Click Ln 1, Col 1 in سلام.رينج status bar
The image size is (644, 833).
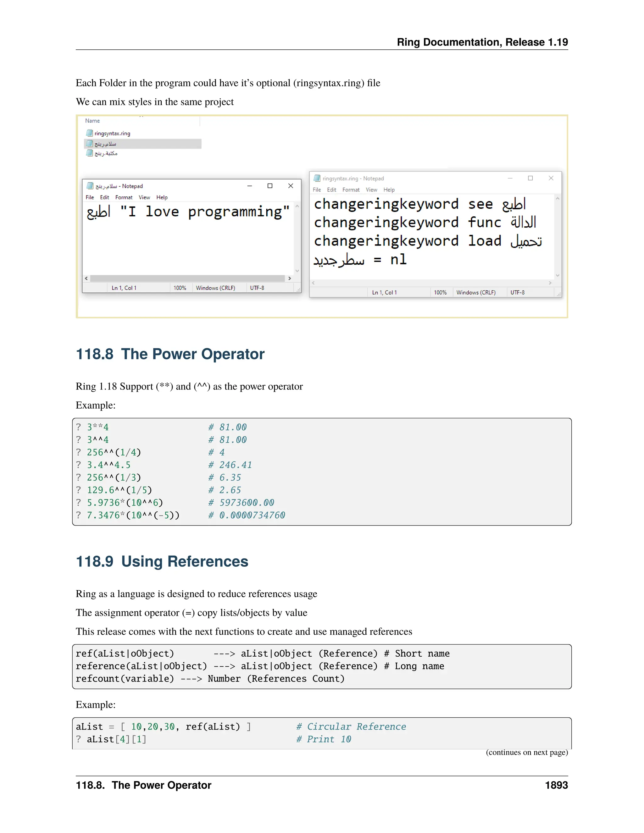pos(124,288)
